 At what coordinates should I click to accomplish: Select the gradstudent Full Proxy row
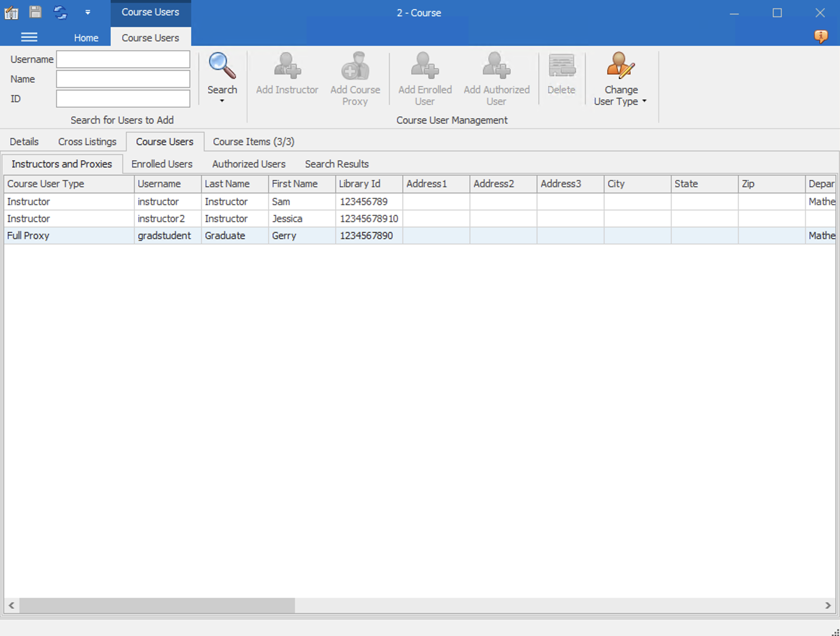[164, 236]
